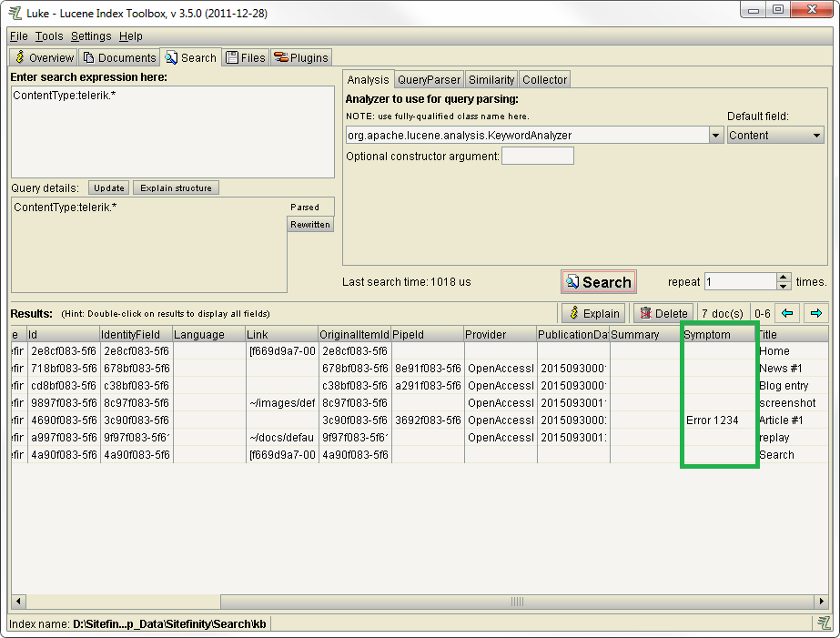The height and width of the screenshot is (638, 840).
Task: Open the Plugins tab
Action: tap(300, 57)
